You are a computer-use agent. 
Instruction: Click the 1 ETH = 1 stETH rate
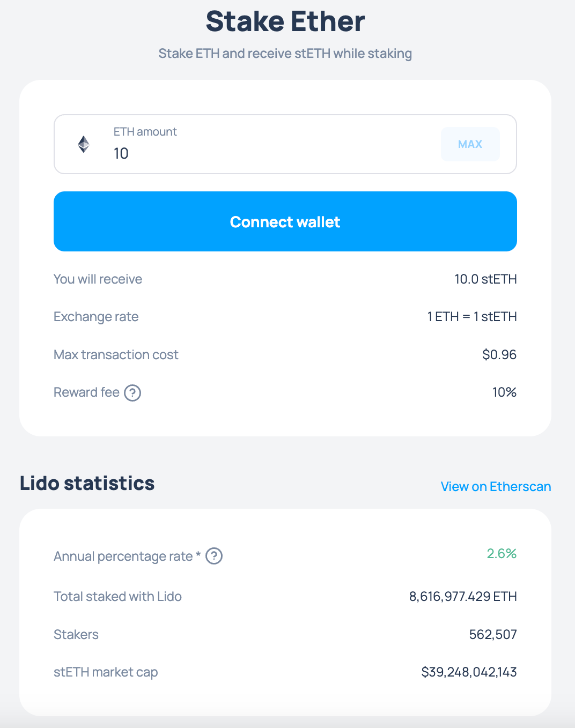pos(472,317)
